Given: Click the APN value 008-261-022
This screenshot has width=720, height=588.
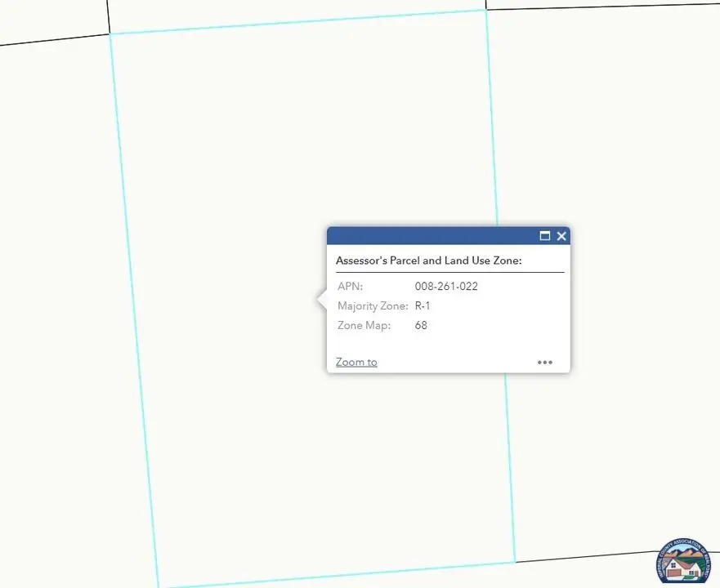Looking at the screenshot, I should (x=446, y=287).
